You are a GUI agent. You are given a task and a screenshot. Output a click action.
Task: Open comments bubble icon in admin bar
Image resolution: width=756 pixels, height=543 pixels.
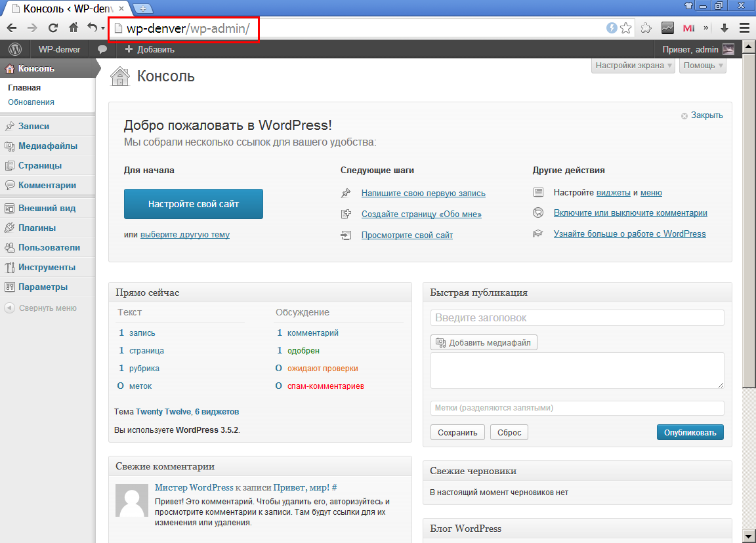[102, 49]
